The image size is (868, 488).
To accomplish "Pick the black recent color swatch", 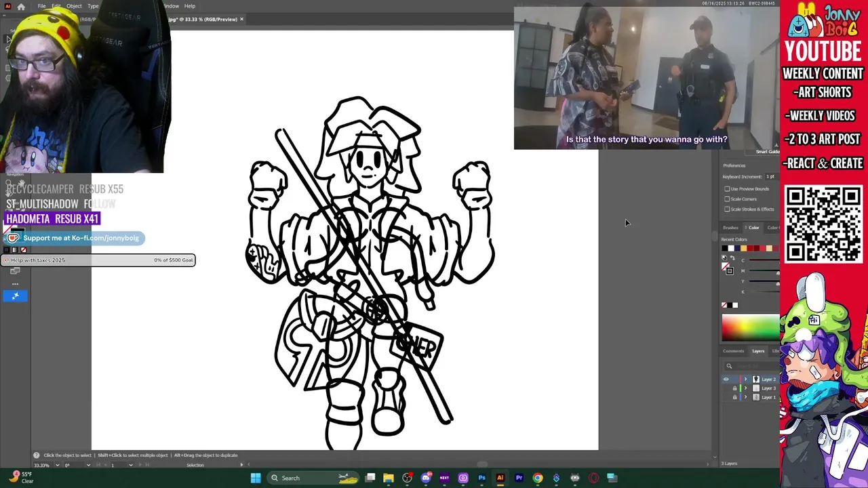I will coord(724,248).
